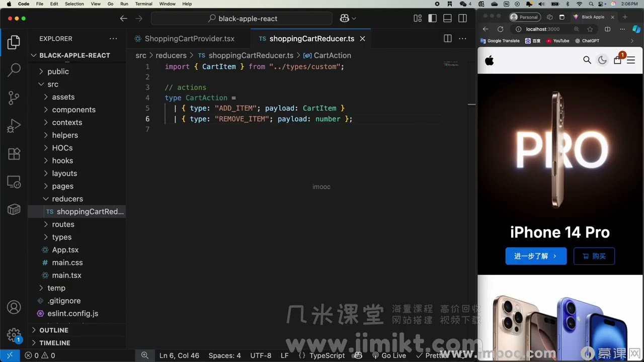Expand the TIMELINE section
The image size is (644, 362).
point(55,343)
